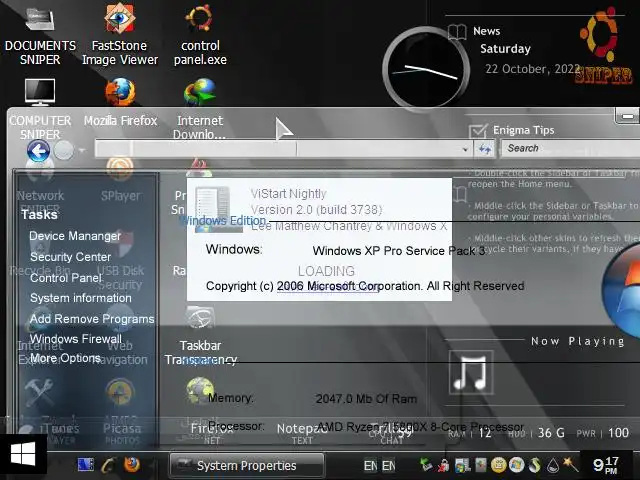Viewport: 640px width, 480px height.
Task: Click the Notepad TEXT launcher label
Action: 302,433
